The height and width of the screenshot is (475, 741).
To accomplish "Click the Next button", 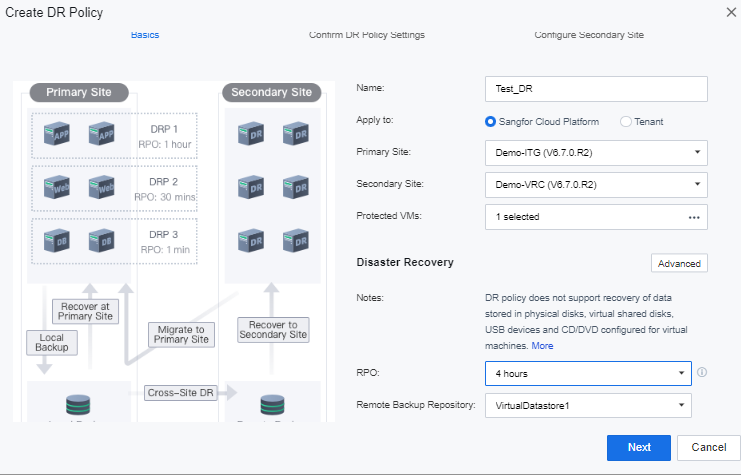I will pos(638,448).
